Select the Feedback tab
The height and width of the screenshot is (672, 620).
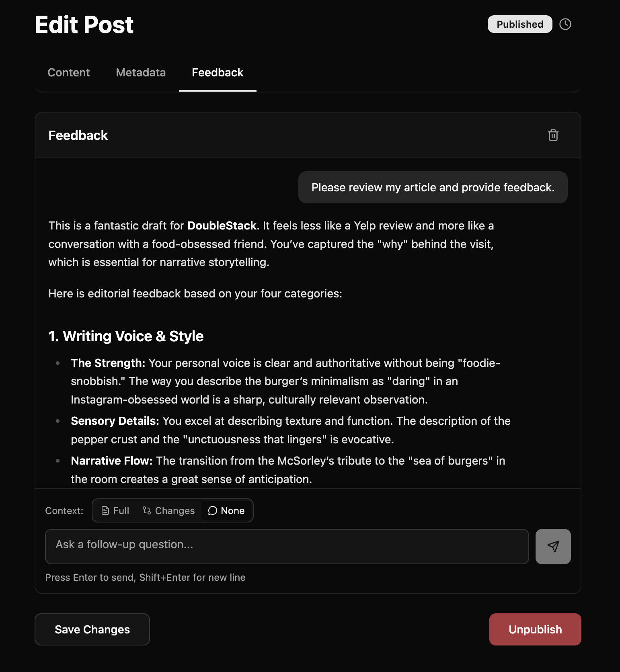pyautogui.click(x=217, y=73)
